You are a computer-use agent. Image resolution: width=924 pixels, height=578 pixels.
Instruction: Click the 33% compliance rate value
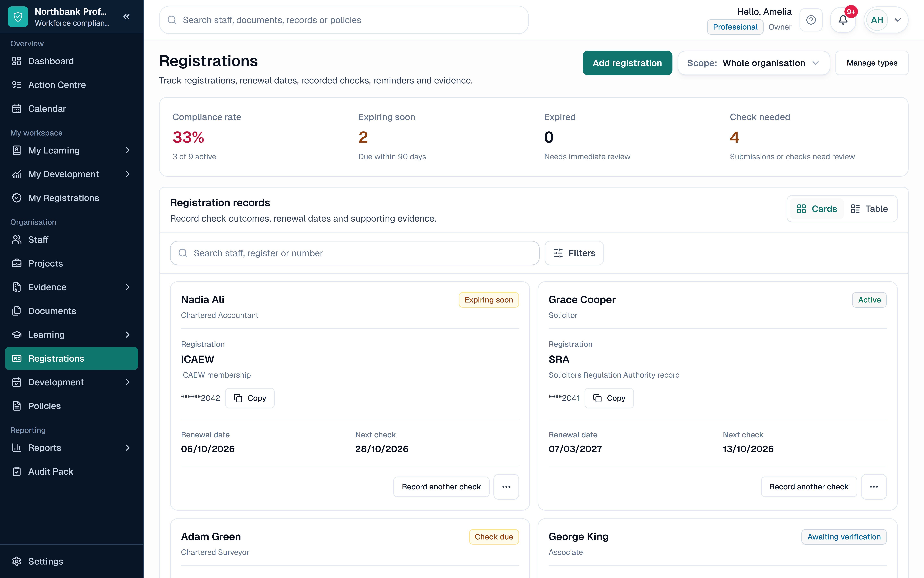coord(188,137)
